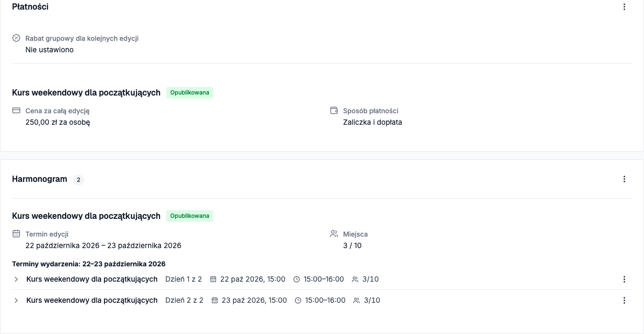Open three-dot menu for Dzień 2 z 2 row
This screenshot has width=644, height=334.
pyautogui.click(x=624, y=300)
